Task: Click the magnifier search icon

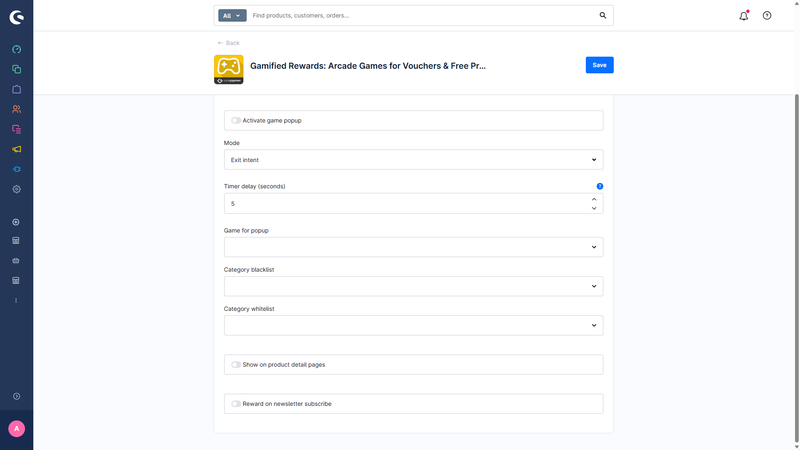Action: pyautogui.click(x=602, y=16)
